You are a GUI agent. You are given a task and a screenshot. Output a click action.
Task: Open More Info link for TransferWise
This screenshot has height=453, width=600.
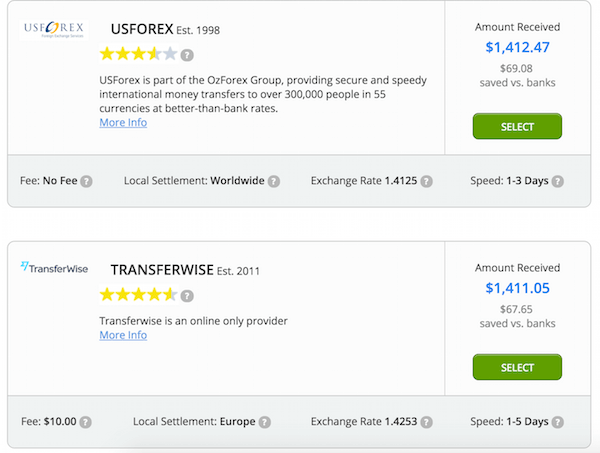[x=123, y=335]
